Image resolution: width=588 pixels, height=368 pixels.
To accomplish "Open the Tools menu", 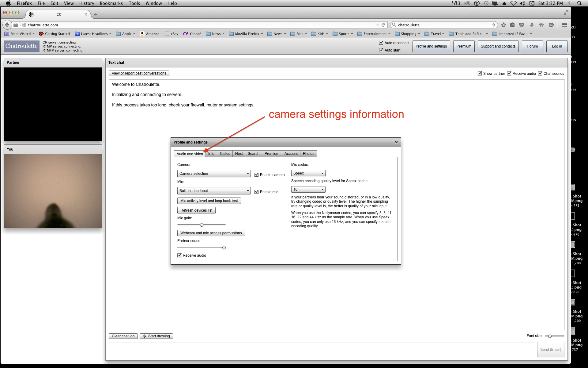I will pyautogui.click(x=134, y=3).
